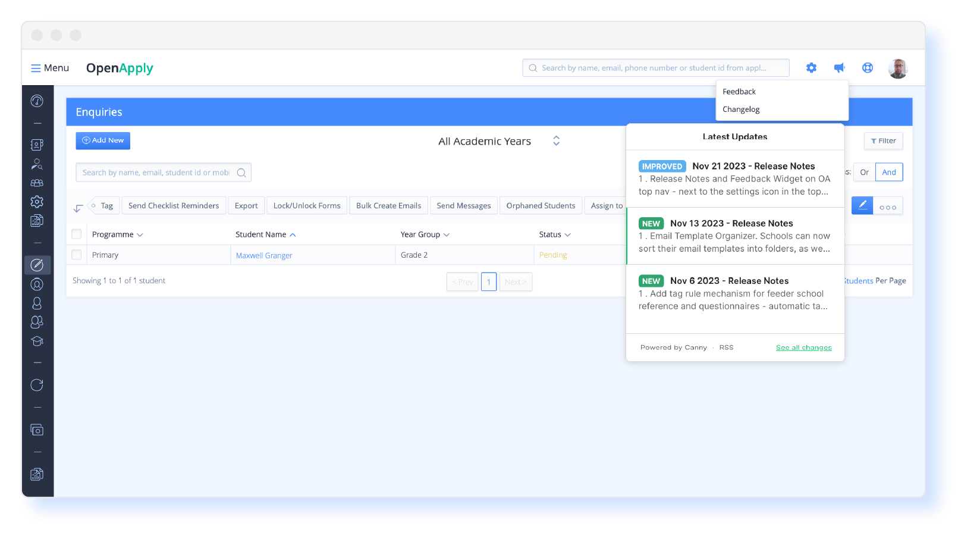Open the megaphone announcements icon

pos(839,68)
